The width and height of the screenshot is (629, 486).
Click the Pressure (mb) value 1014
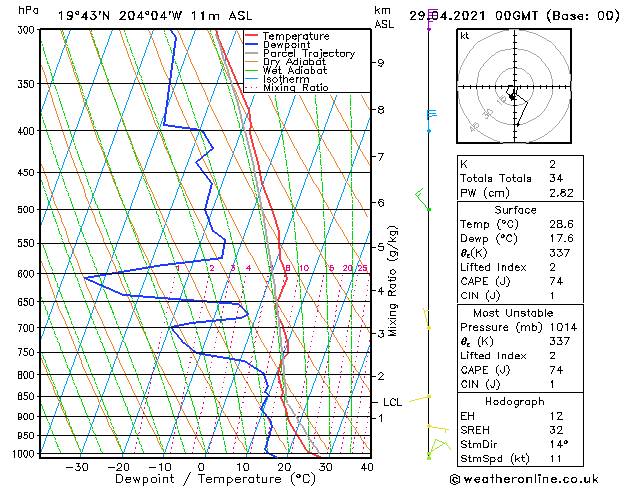(x=563, y=327)
